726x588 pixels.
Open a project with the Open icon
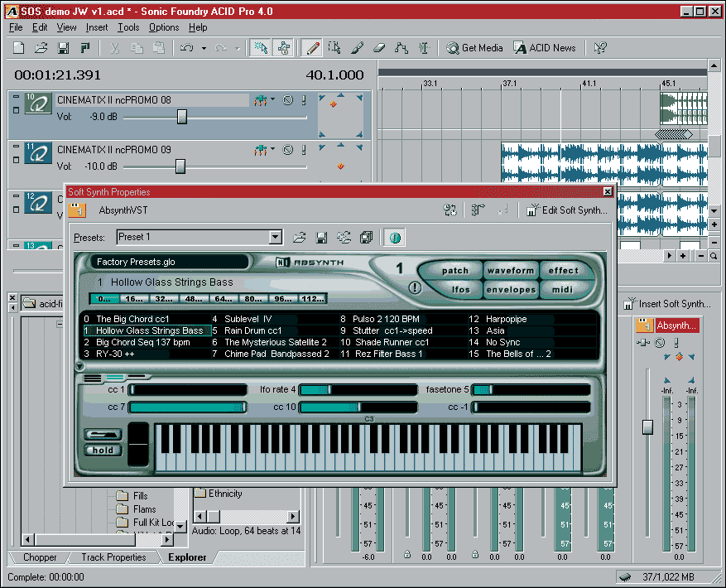(x=41, y=48)
